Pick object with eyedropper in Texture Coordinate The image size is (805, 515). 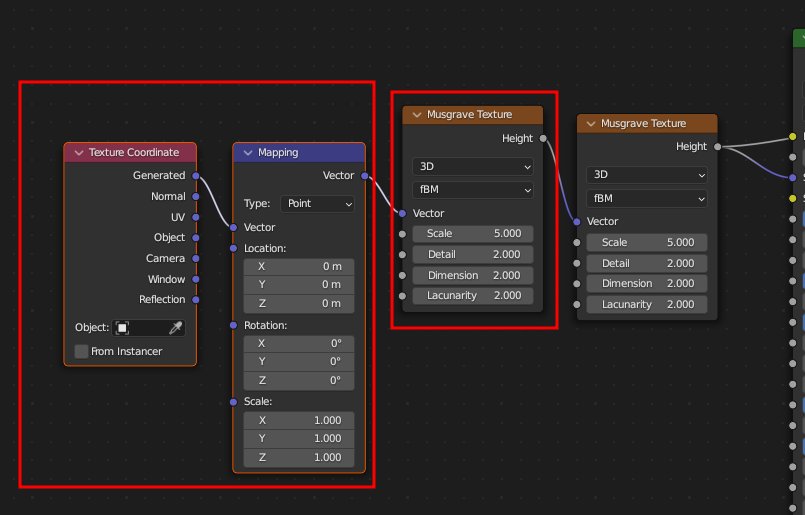(x=176, y=328)
